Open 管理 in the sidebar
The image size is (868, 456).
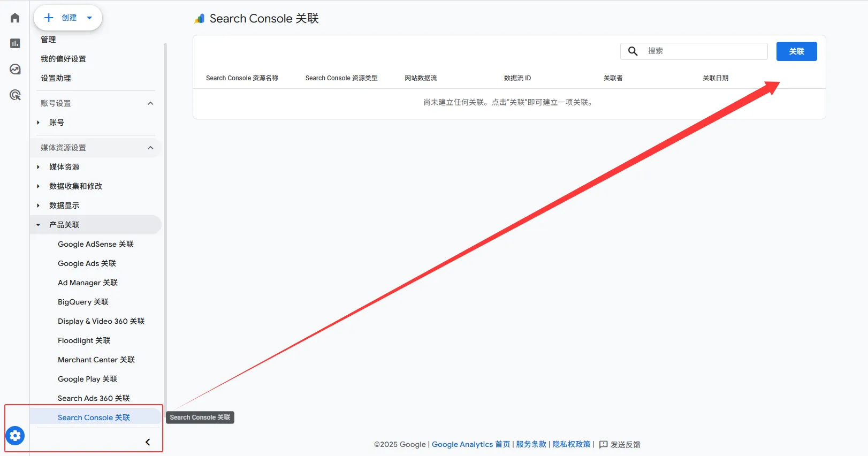(48, 40)
